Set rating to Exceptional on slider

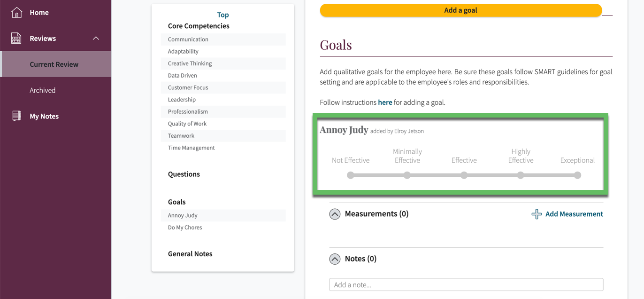pyautogui.click(x=577, y=175)
